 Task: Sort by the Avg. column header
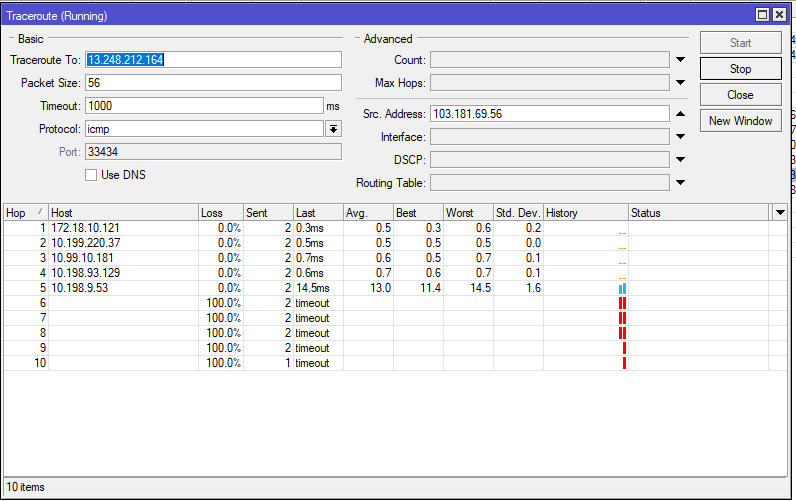[368, 213]
